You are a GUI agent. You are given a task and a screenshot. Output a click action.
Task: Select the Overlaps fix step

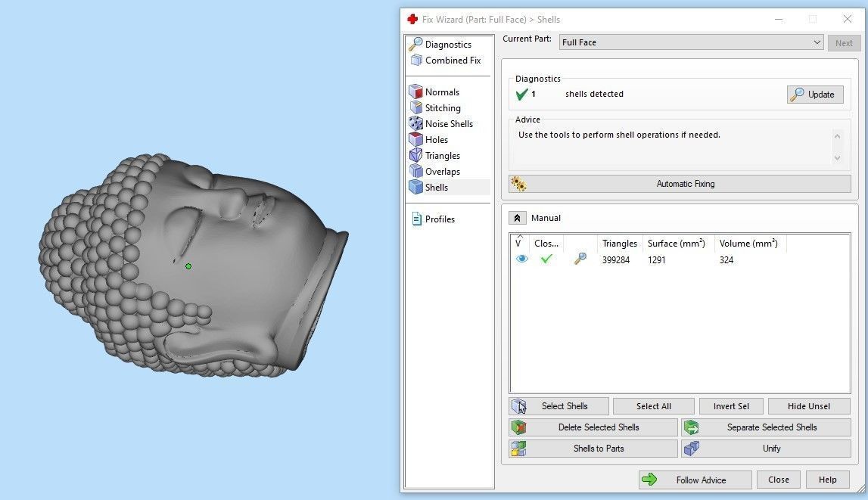click(x=435, y=172)
